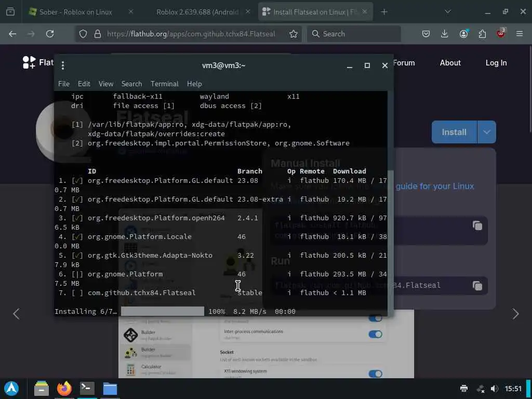The image size is (532, 399).
Task: Click the terminal icon in the taskbar
Action: [87, 388]
